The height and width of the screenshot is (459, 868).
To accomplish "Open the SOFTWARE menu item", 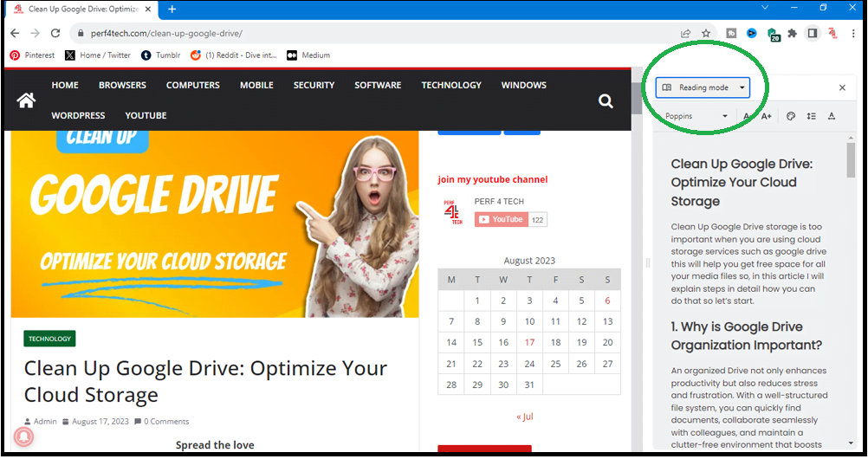I will [x=378, y=85].
